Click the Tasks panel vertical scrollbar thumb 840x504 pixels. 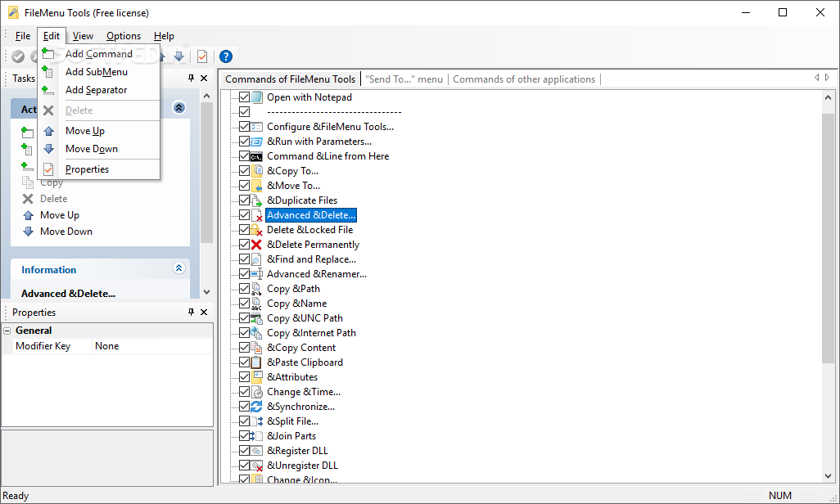[x=207, y=173]
